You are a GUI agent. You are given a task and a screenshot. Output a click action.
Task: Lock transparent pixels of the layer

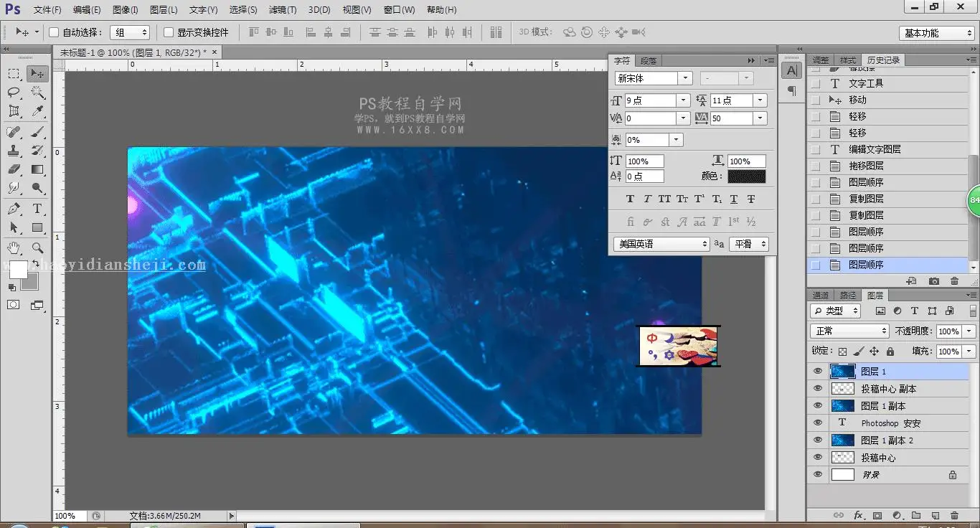(842, 352)
